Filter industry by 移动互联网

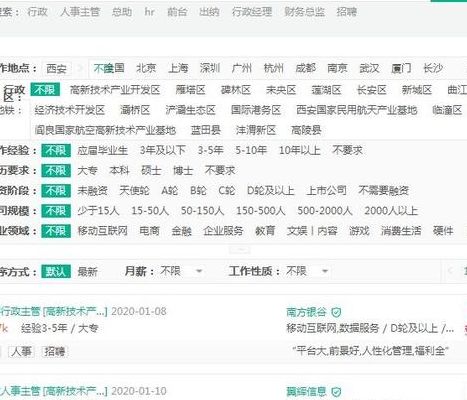click(x=102, y=231)
